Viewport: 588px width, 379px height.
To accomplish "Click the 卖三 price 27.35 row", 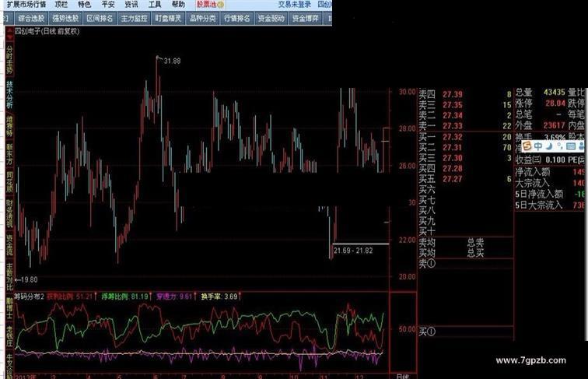I will tap(465, 105).
